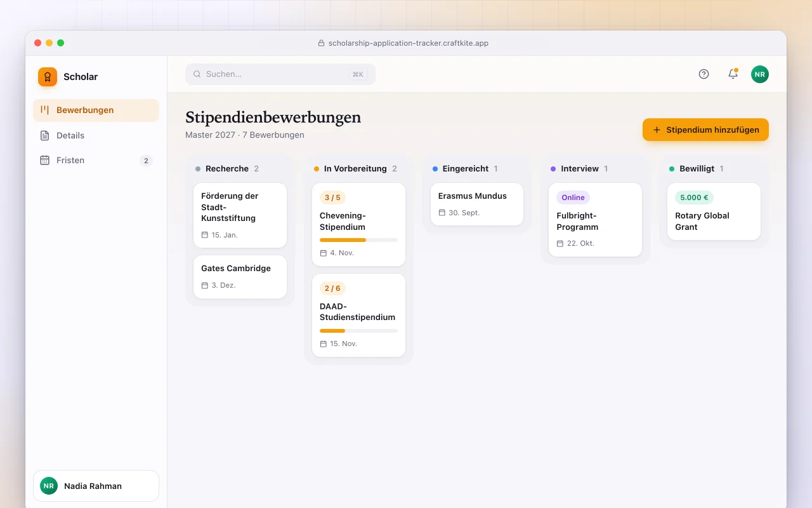Screen dimensions: 812x508
Task: Click the Fristen calendar icon in sidebar
Action: 44,160
